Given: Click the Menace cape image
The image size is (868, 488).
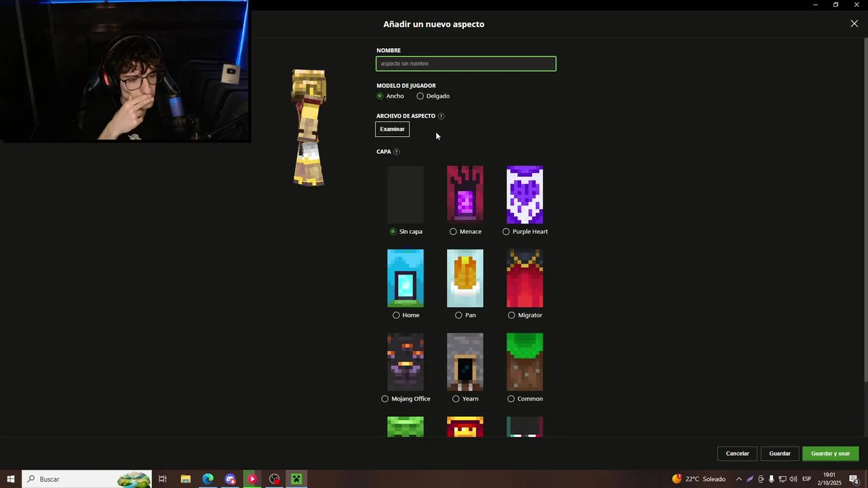Looking at the screenshot, I should pyautogui.click(x=465, y=195).
